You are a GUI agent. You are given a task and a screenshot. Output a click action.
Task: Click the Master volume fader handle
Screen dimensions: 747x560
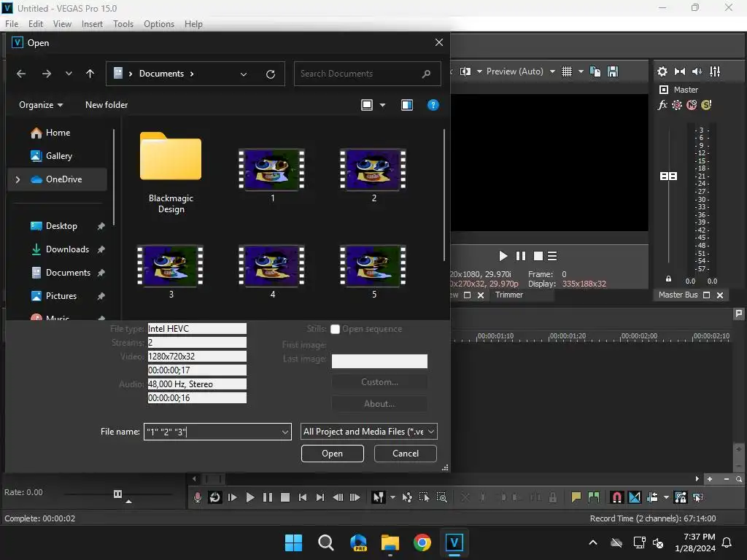(668, 176)
